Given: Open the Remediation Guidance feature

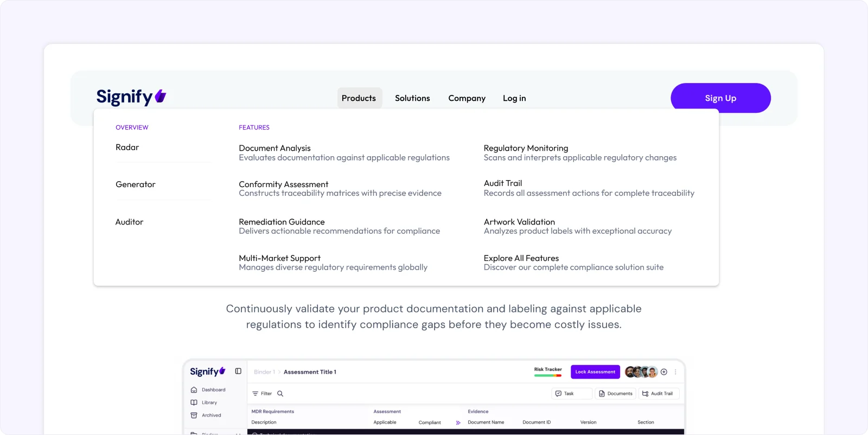Looking at the screenshot, I should [339, 226].
